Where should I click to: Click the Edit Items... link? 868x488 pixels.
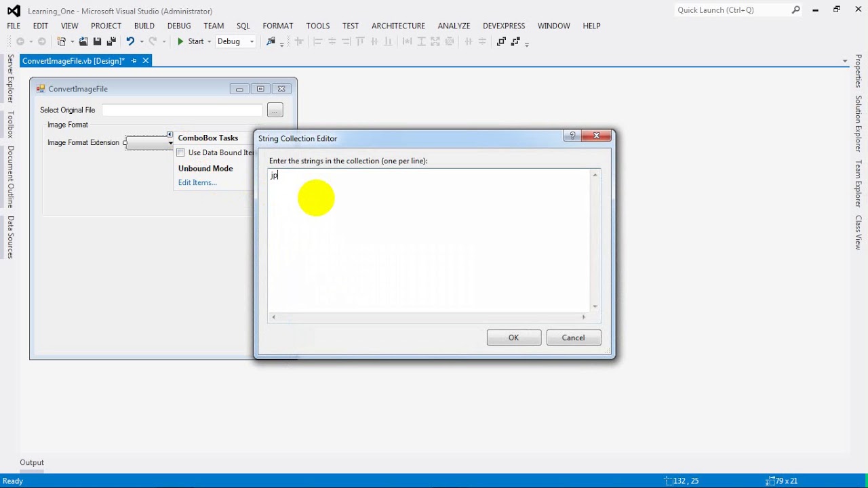[x=197, y=182]
